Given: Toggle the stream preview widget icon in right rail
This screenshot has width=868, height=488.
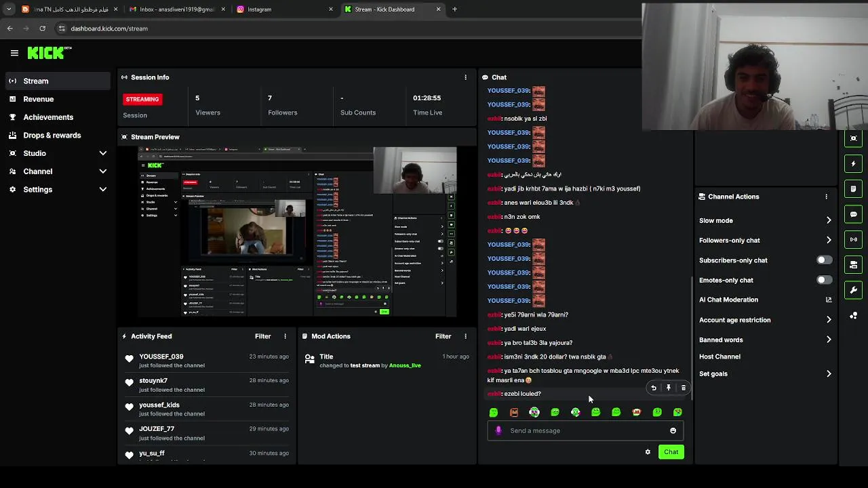Looking at the screenshot, I should pos(854,138).
